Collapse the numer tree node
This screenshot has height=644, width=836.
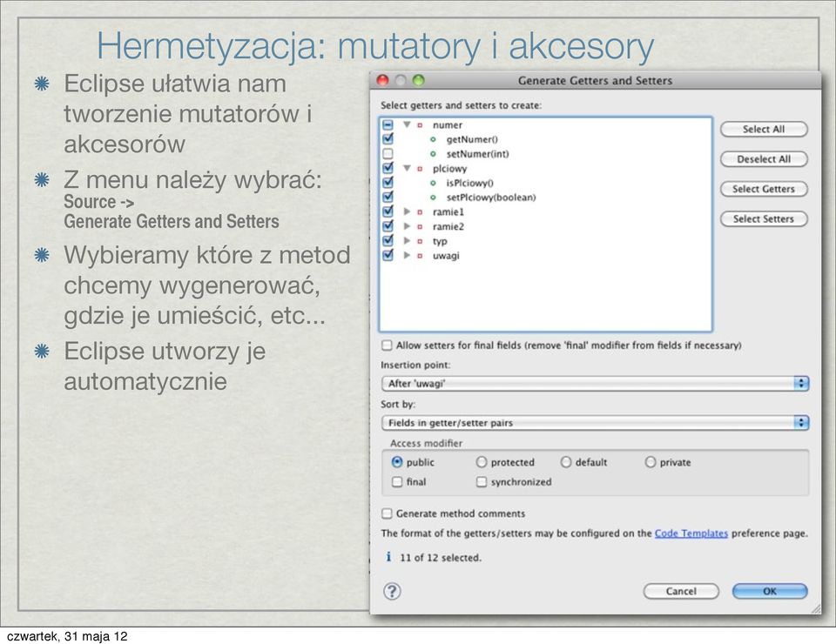click(x=407, y=124)
